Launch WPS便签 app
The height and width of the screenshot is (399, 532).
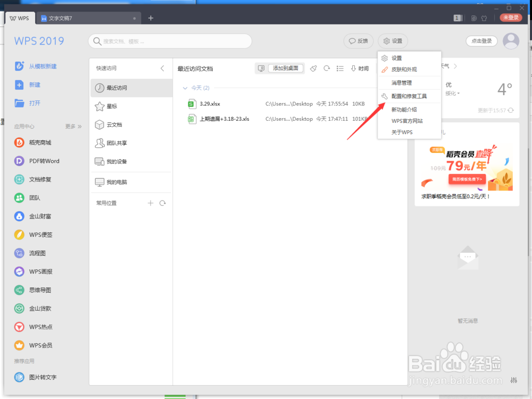33,235
